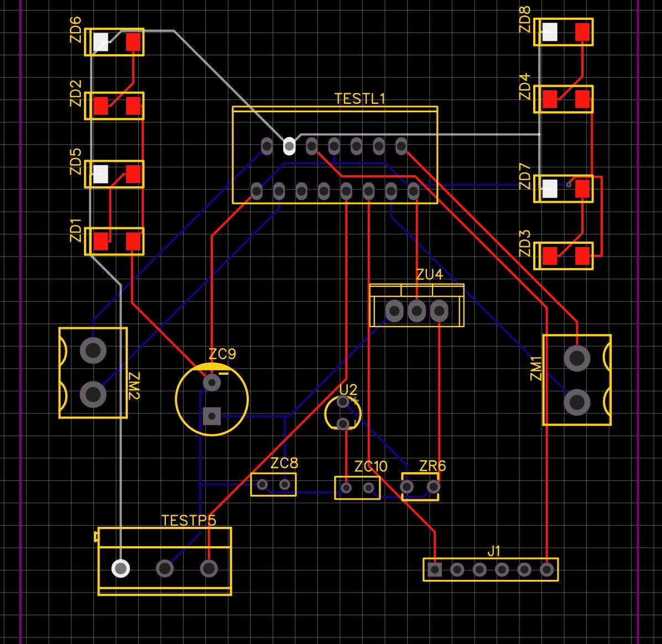Click the J1 designator text
662x644 pixels.
(x=494, y=552)
